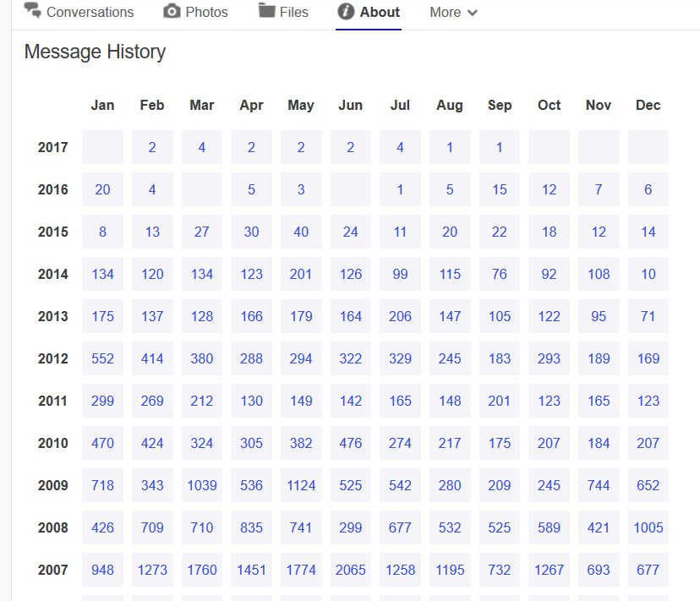Open June 2007 with 2065 messages

[x=351, y=570]
